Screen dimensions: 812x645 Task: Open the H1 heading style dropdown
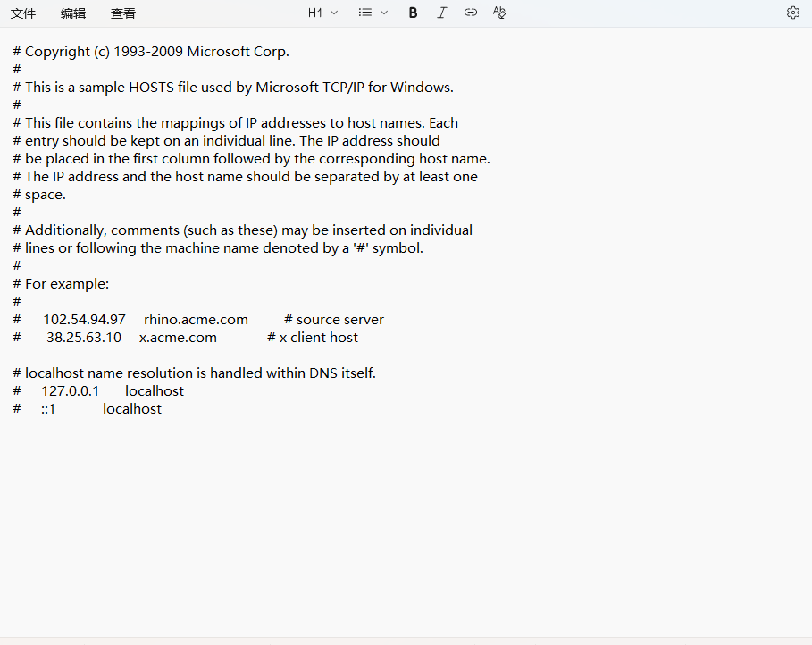point(322,13)
